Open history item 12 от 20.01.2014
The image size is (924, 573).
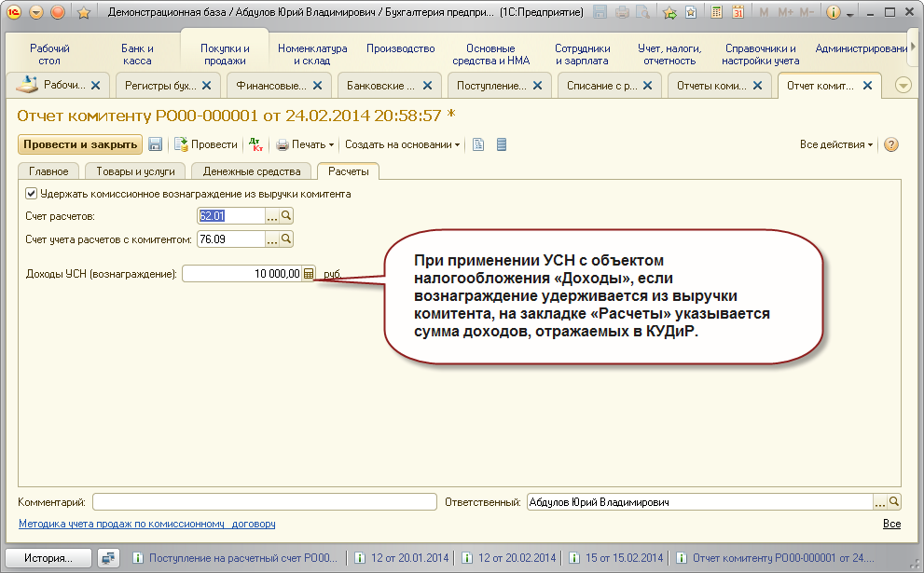[403, 558]
